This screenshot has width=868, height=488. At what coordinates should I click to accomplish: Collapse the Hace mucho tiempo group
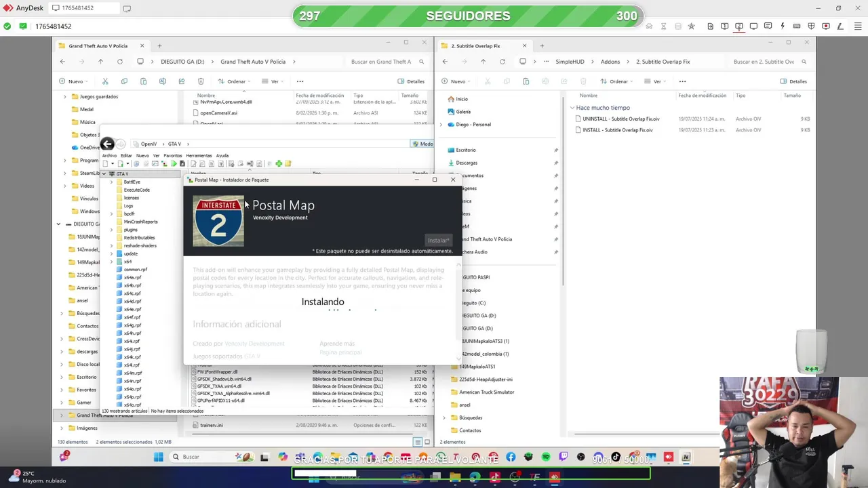click(572, 108)
